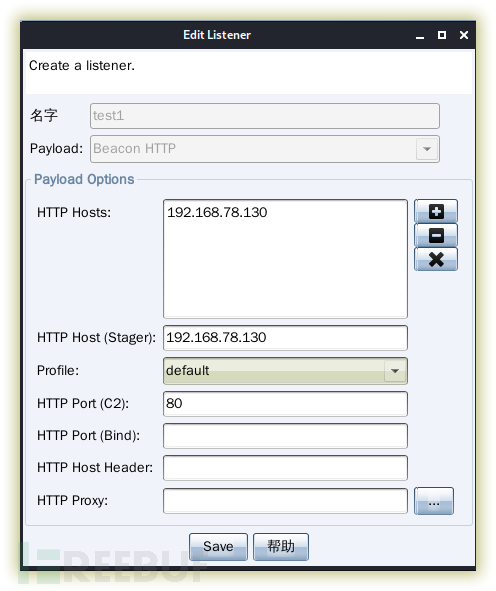Clear all HTTP hosts with X icon
This screenshot has height=591, width=496.
point(436,259)
